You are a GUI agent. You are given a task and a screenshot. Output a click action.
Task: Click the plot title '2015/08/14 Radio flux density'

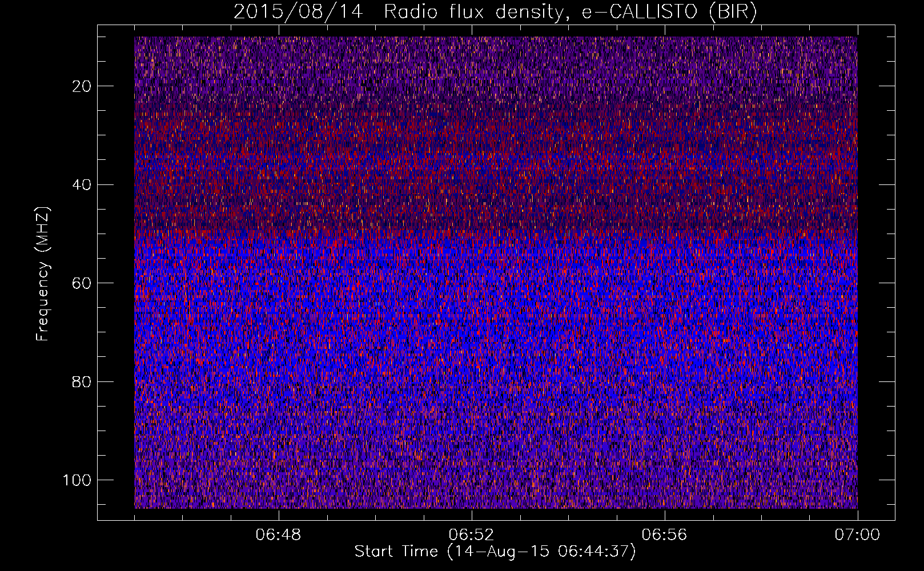[495, 12]
